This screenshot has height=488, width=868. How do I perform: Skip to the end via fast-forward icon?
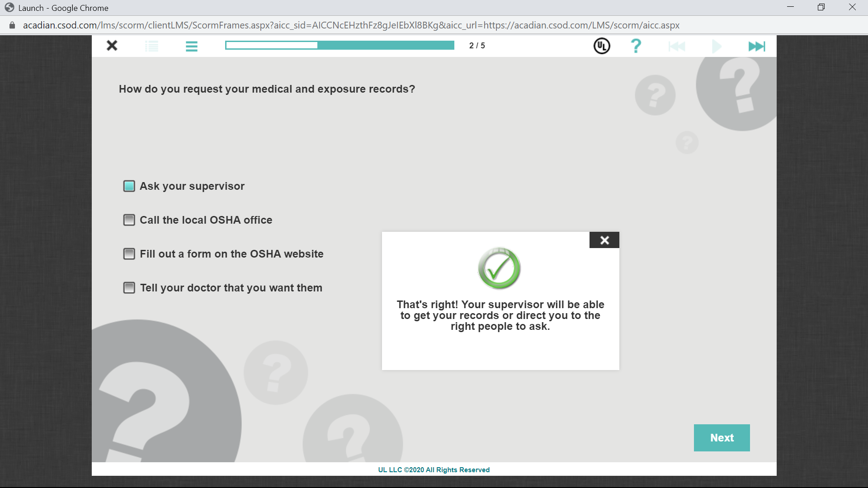[x=757, y=46]
